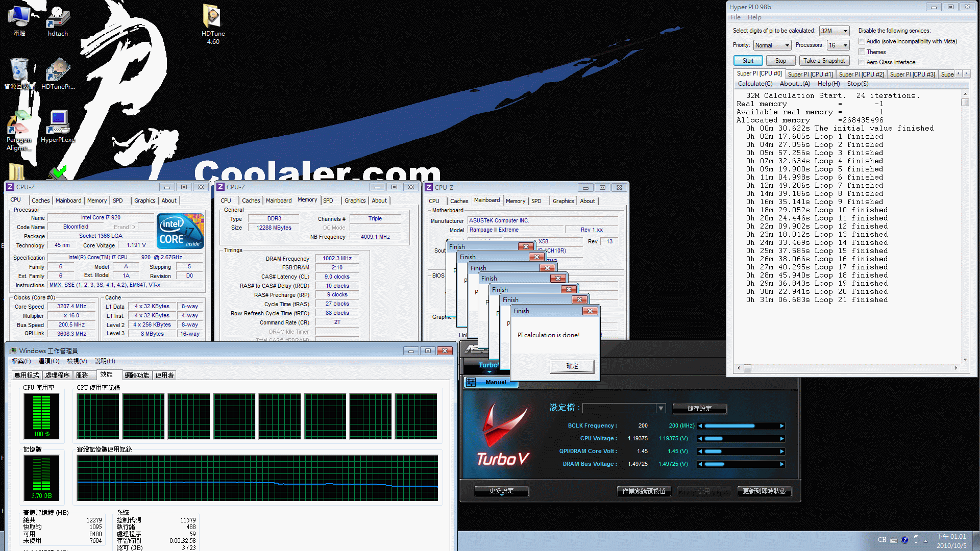This screenshot has height=551, width=980.
Task: Adjust the DRAM Bus Voltage slider
Action: click(741, 464)
